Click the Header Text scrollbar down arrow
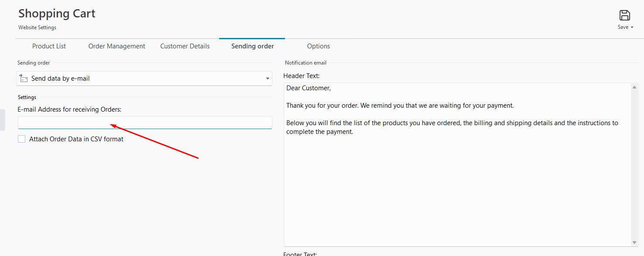Viewport: 644px width, 256px height. (x=635, y=242)
